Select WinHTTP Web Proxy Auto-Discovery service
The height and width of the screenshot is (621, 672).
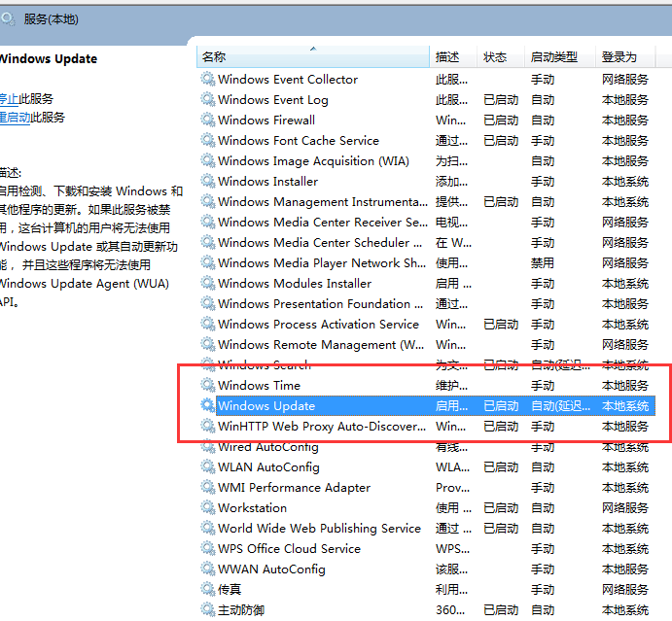(321, 427)
